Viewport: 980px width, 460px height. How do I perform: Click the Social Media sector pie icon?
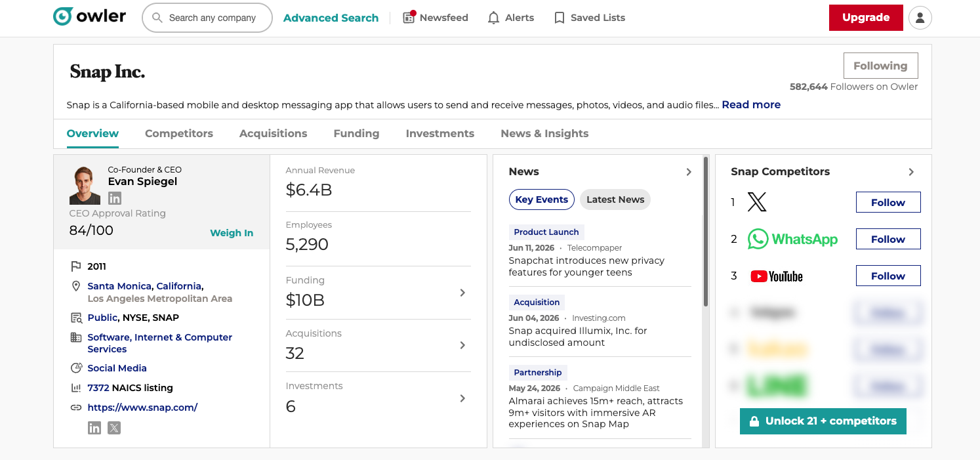75,368
